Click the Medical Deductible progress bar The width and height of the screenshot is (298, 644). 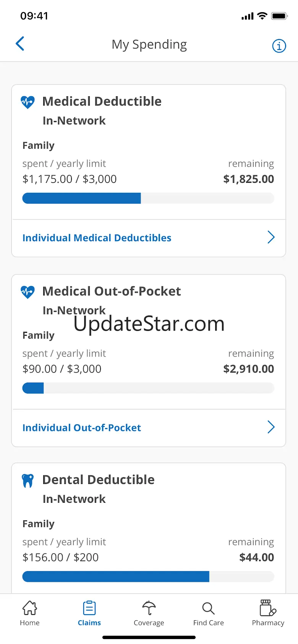[148, 198]
